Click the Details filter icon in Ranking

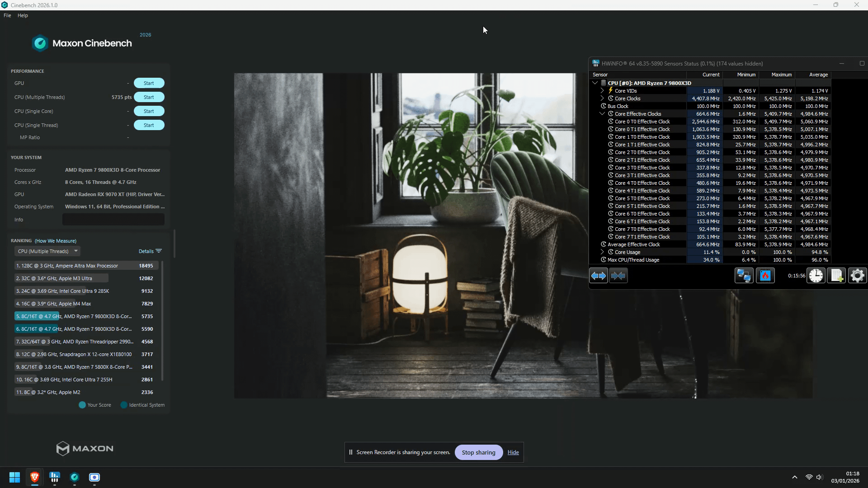click(x=159, y=251)
